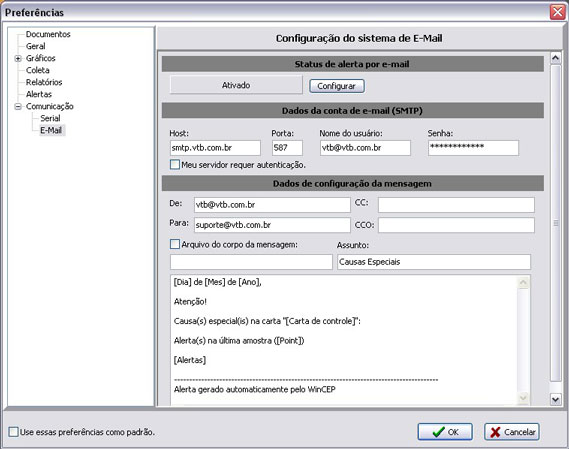The image size is (569, 449).
Task: Click the 'Atenção!' line in message body
Action: (x=190, y=302)
